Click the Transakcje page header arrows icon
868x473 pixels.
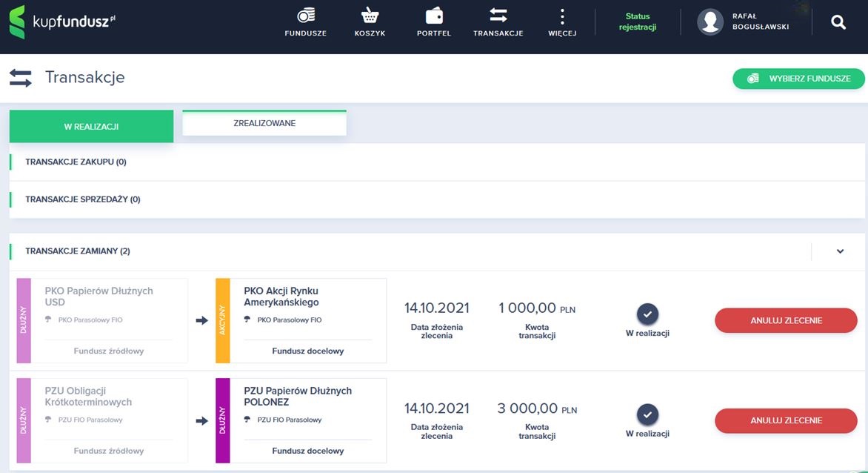point(21,78)
